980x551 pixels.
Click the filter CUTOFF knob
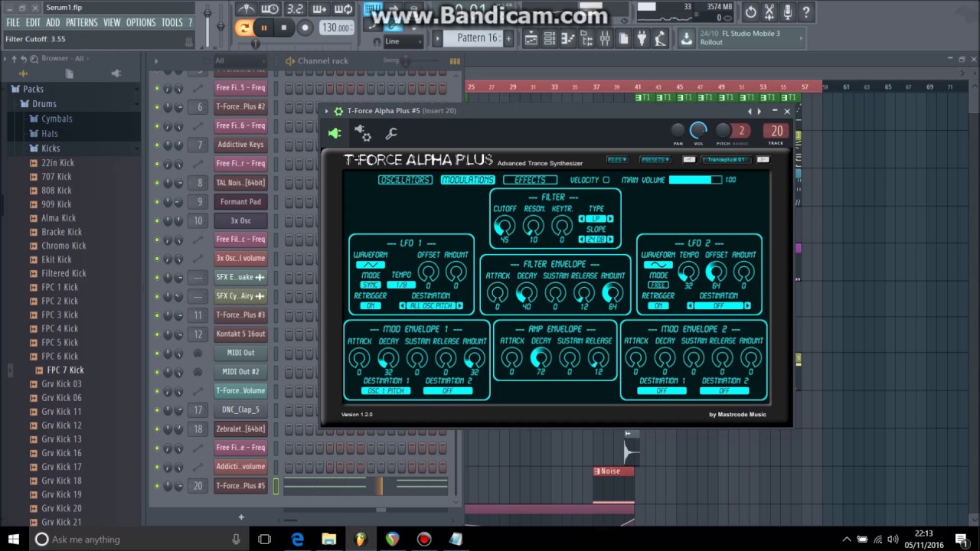coord(504,226)
